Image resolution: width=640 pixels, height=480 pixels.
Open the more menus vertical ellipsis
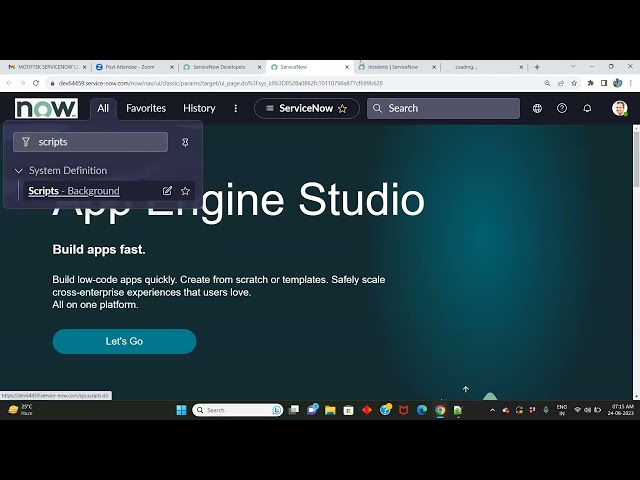tap(236, 108)
